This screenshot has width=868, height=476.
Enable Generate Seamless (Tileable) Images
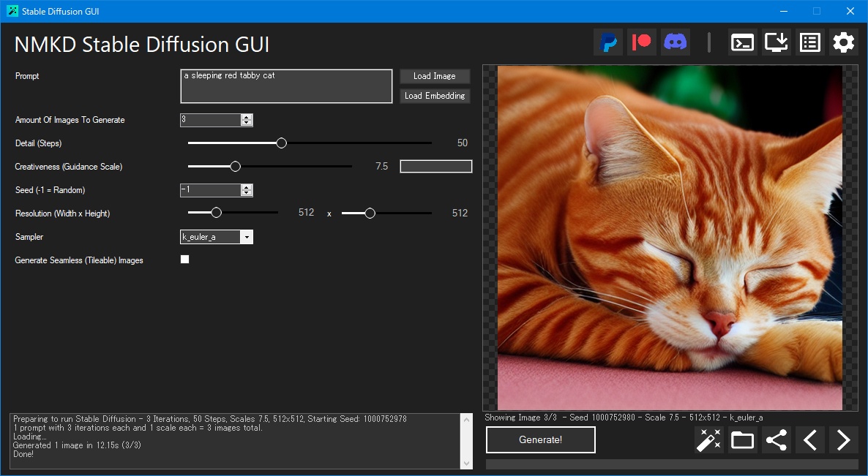tap(184, 259)
